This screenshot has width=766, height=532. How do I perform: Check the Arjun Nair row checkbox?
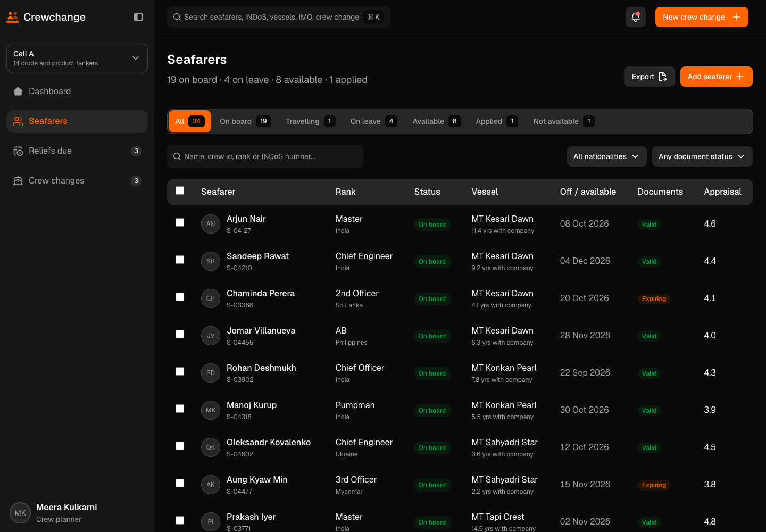pos(180,222)
